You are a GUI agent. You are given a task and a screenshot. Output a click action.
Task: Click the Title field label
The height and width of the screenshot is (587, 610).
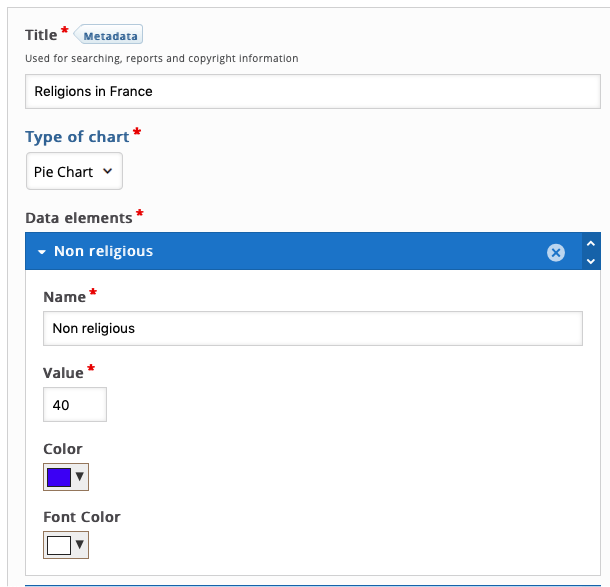pos(41,35)
